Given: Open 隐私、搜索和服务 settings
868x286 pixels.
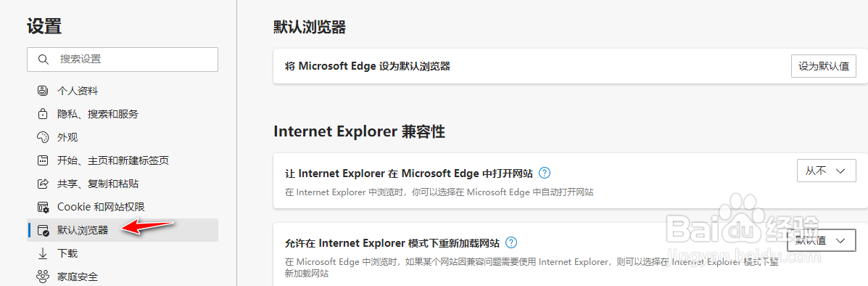Looking at the screenshot, I should tap(123, 114).
